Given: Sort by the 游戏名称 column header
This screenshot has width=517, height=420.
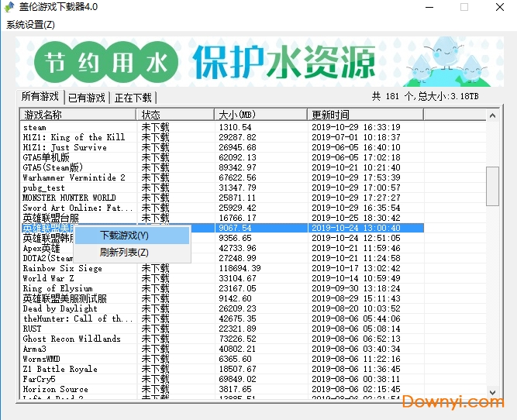Looking at the screenshot, I should [x=78, y=115].
